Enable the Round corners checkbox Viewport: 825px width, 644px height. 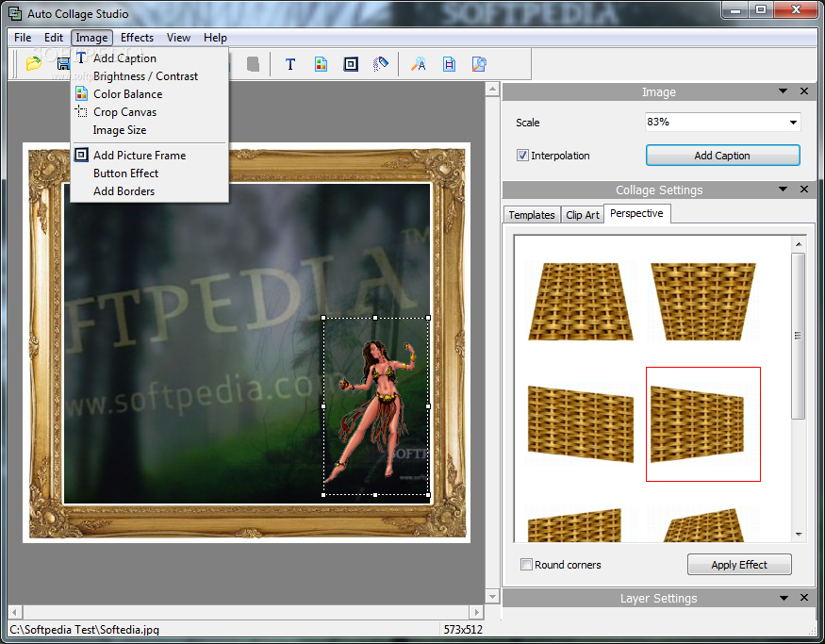[x=526, y=565]
